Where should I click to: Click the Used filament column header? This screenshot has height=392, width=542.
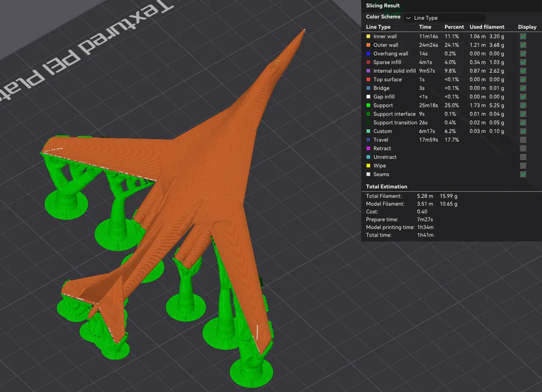[x=487, y=27]
